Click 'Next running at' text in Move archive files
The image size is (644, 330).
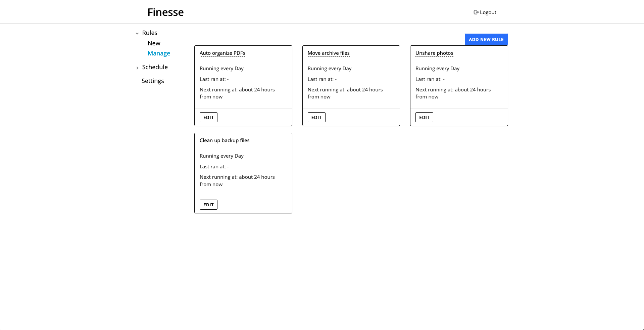[345, 93]
